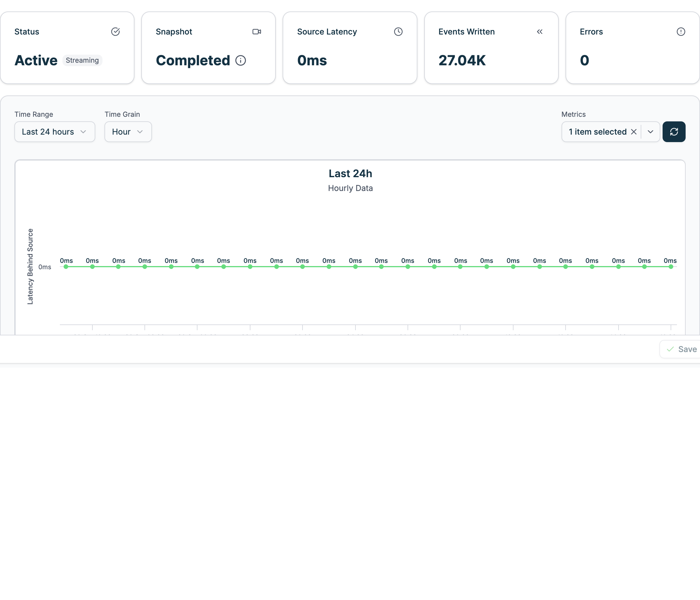
Task: Refresh metrics with the dark refresh button
Action: pyautogui.click(x=674, y=132)
